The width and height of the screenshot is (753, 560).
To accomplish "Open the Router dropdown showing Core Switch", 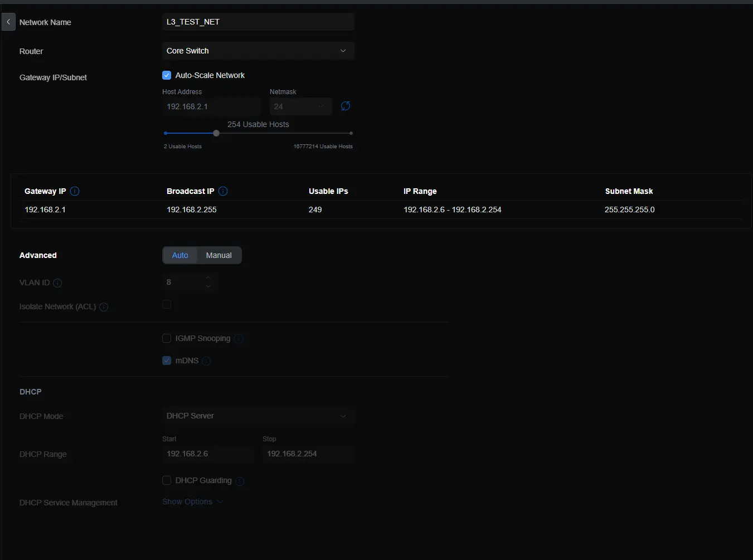I will tap(258, 51).
